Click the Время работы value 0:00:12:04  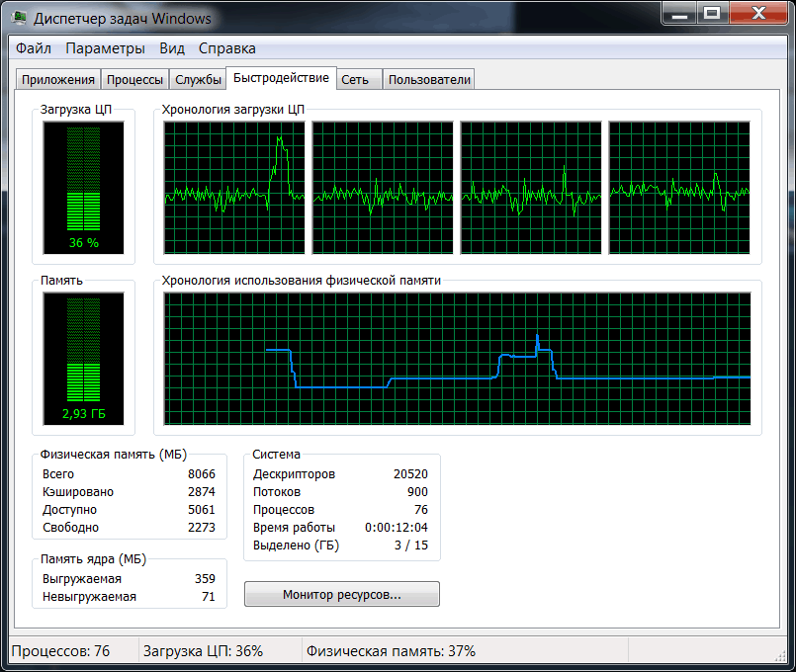(397, 528)
